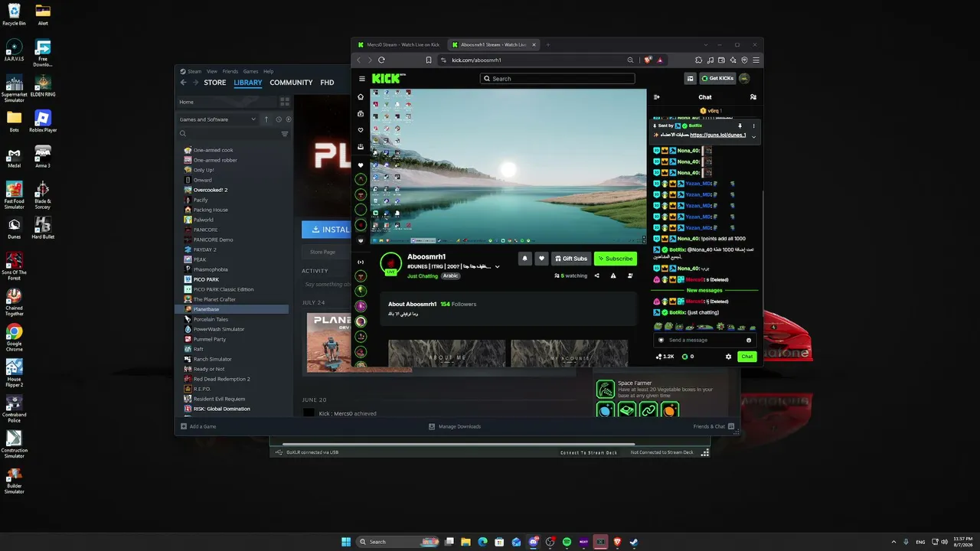
Task: Open the Get KICKs button
Action: click(717, 78)
